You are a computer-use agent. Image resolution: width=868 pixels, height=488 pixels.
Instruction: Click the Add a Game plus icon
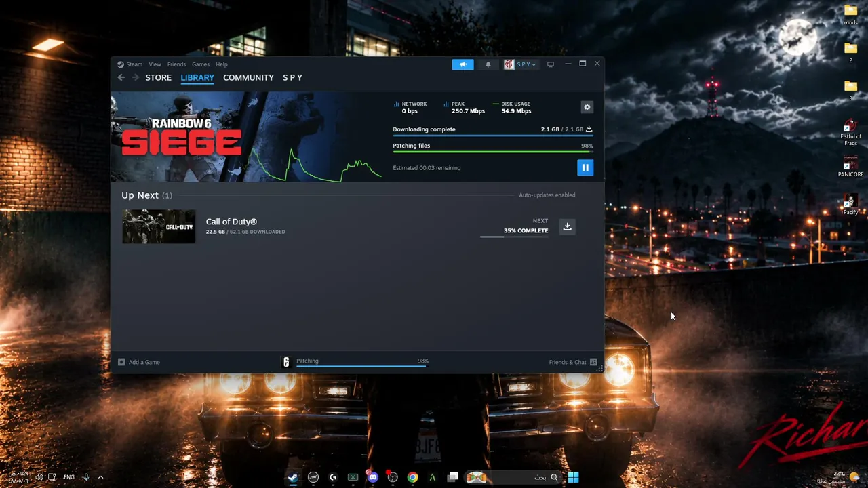tap(121, 362)
